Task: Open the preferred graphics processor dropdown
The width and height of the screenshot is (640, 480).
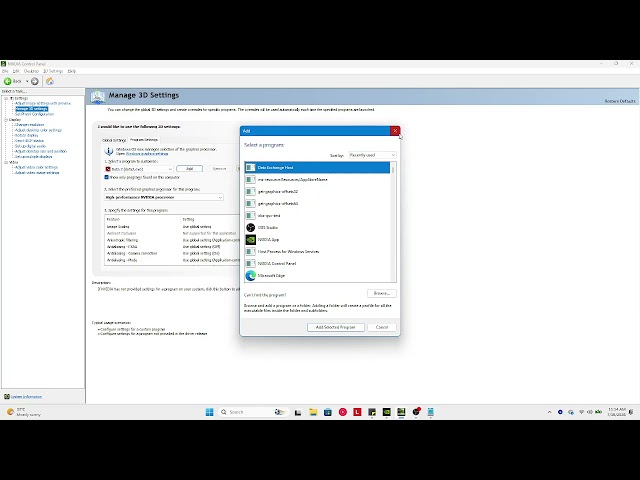Action: pyautogui.click(x=164, y=197)
